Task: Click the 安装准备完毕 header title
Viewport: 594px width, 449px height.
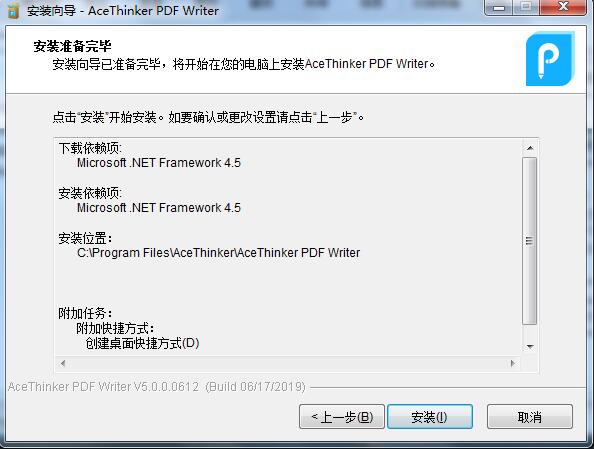Action: click(x=72, y=46)
